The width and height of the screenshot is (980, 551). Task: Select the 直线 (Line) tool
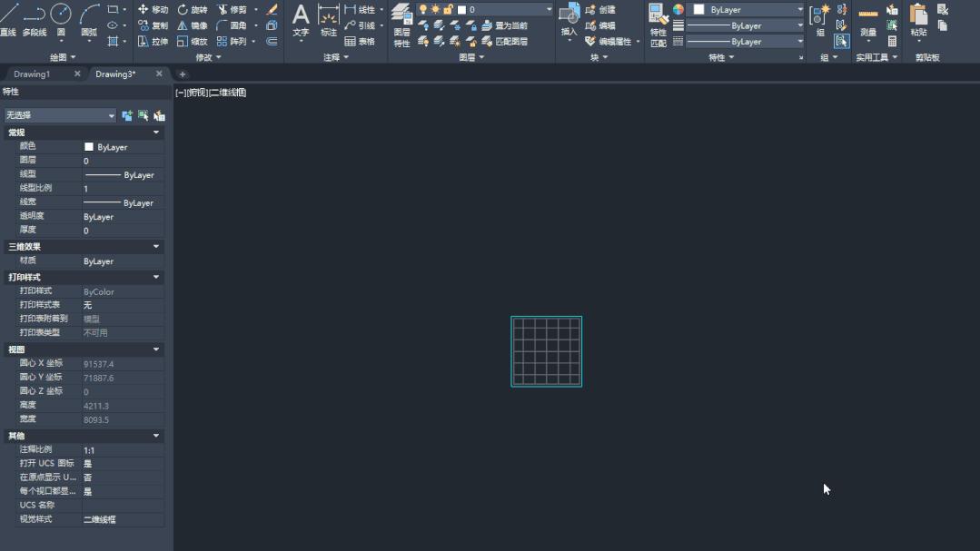point(8,19)
